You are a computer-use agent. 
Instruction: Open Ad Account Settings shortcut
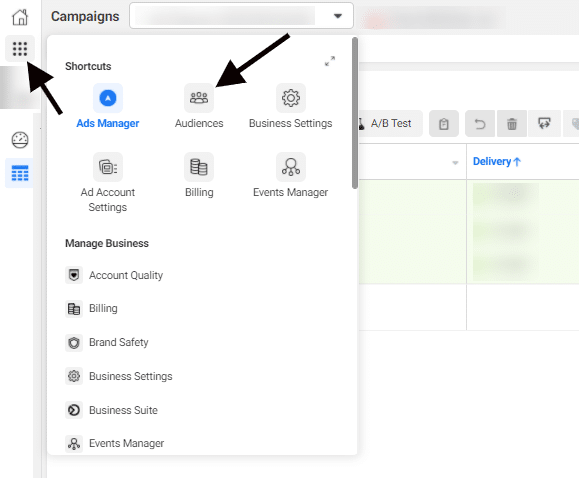coord(108,167)
